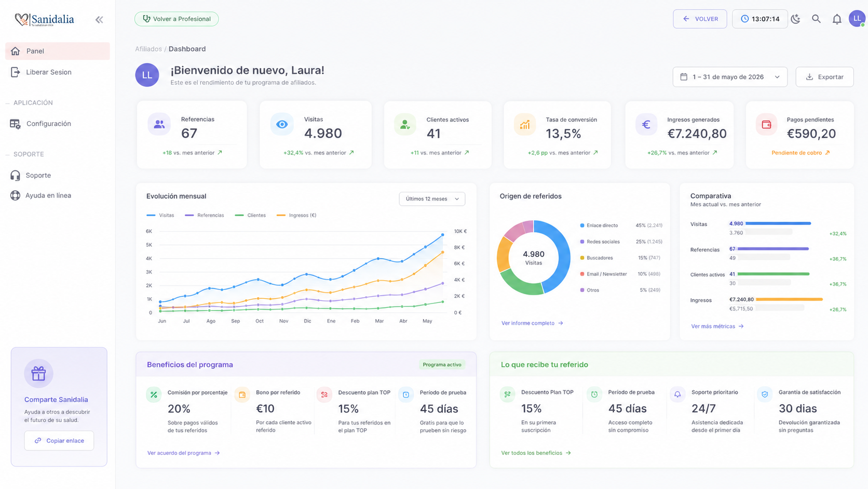Collapse the sidebar with double chevron icon
This screenshot has width=868, height=489.
coord(99,20)
